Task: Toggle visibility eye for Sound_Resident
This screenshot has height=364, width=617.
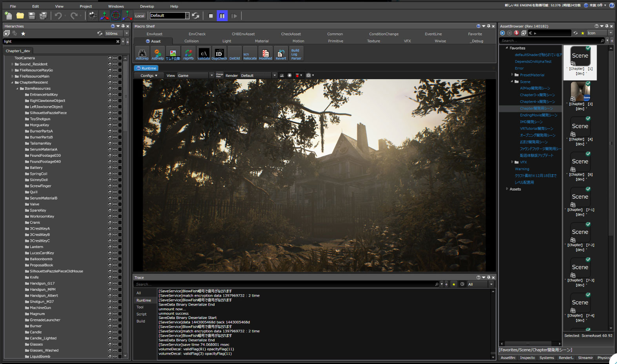Action: [x=115, y=64]
